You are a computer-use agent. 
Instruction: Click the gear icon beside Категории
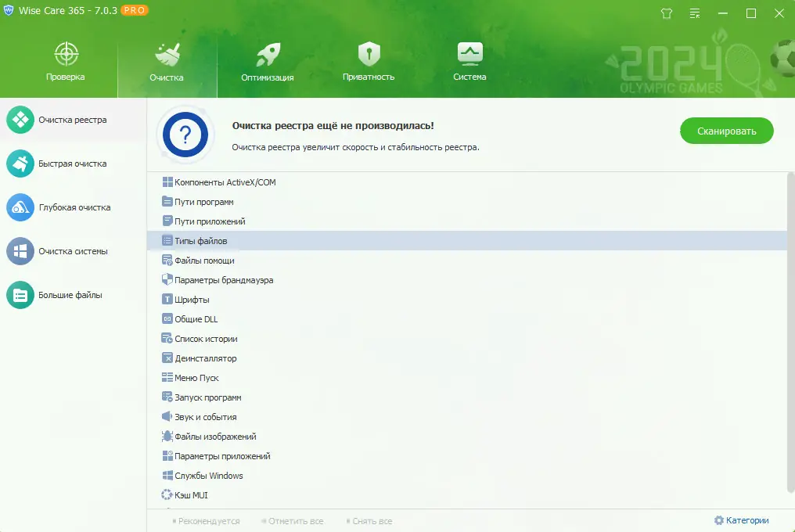[x=719, y=520]
